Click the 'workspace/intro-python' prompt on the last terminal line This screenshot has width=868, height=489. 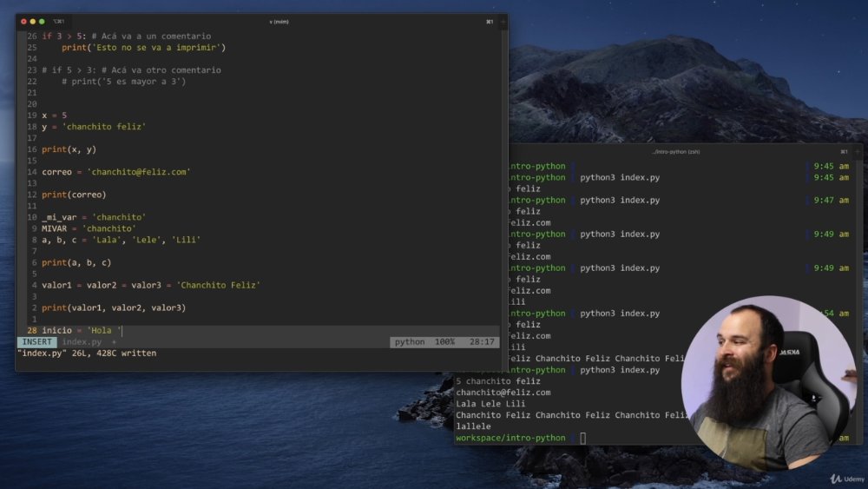click(510, 438)
